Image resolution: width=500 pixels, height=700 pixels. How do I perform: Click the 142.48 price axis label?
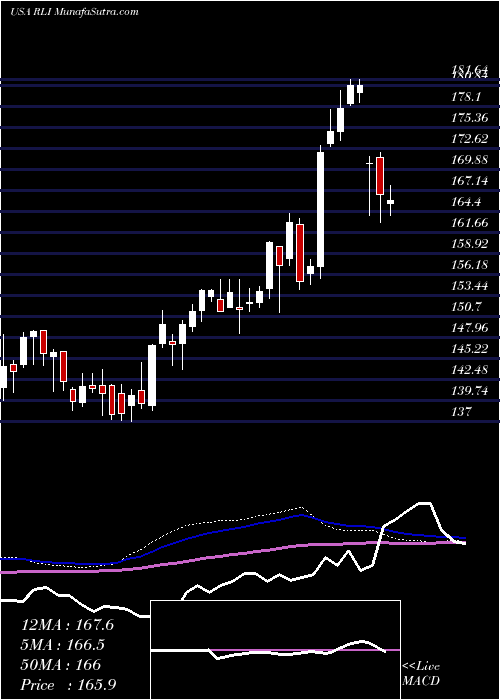[x=469, y=370]
